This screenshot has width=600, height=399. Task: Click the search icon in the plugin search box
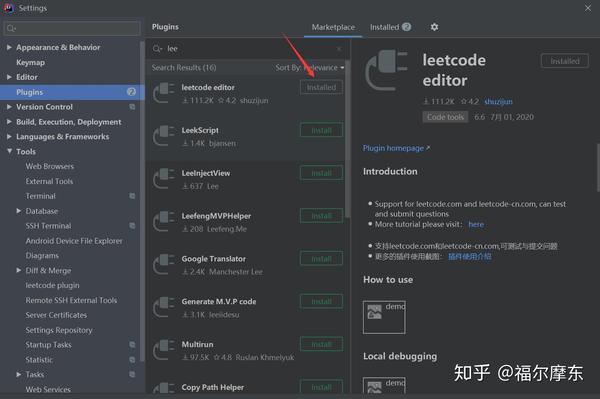coord(157,49)
